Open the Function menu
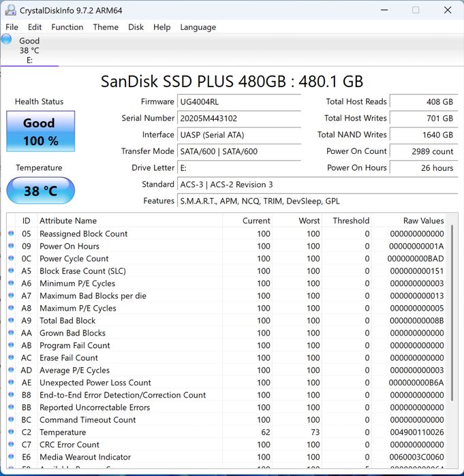This screenshot has height=476, width=464. pos(67,27)
